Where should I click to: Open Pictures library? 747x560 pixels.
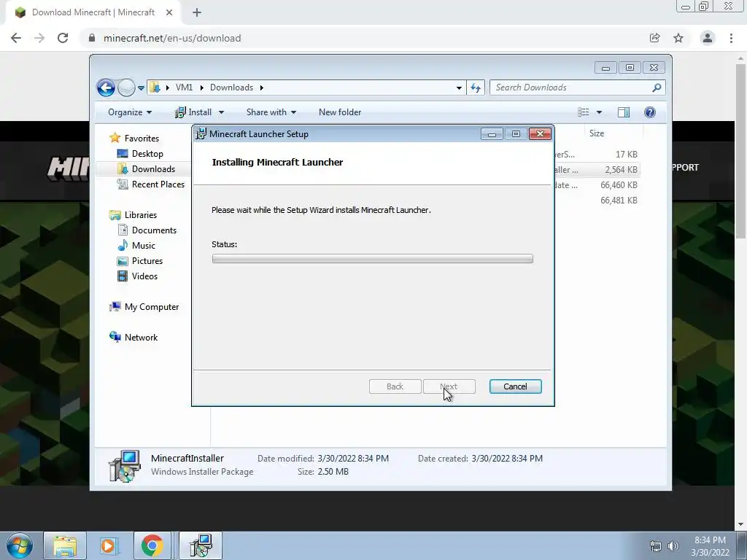[x=147, y=261]
